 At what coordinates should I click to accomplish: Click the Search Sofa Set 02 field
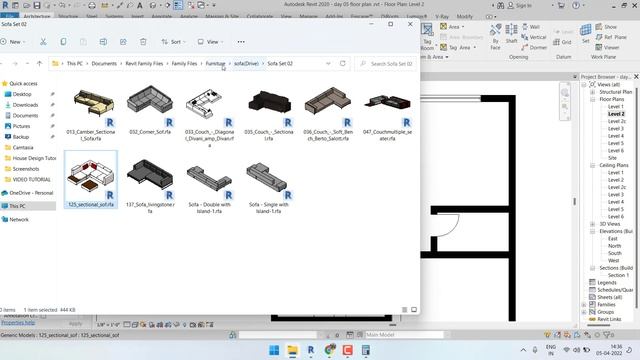386,64
